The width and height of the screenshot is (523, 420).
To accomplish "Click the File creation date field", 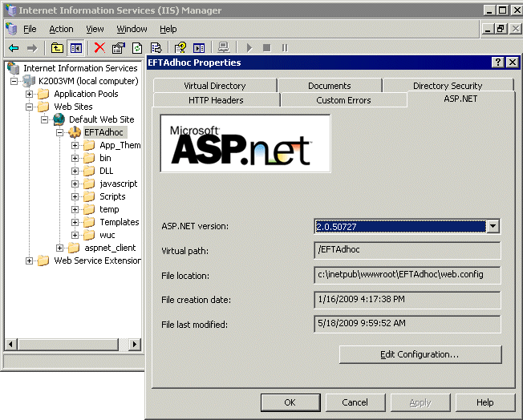I will [407, 299].
